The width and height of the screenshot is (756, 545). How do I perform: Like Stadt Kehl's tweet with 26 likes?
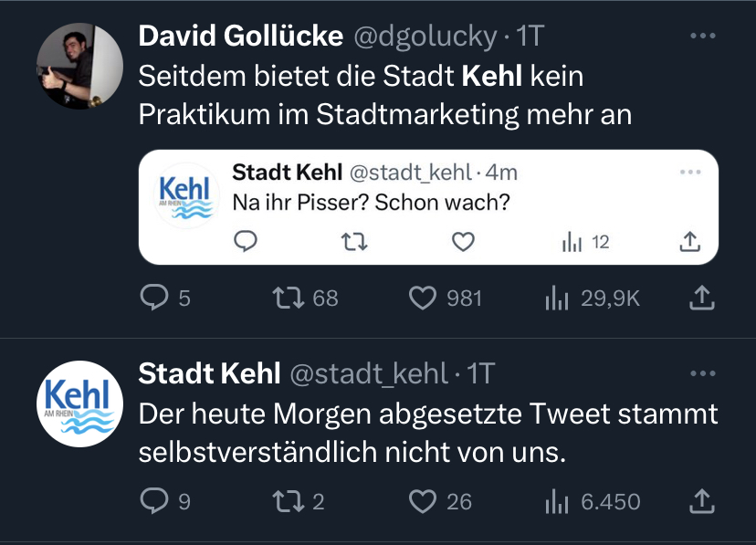(423, 500)
